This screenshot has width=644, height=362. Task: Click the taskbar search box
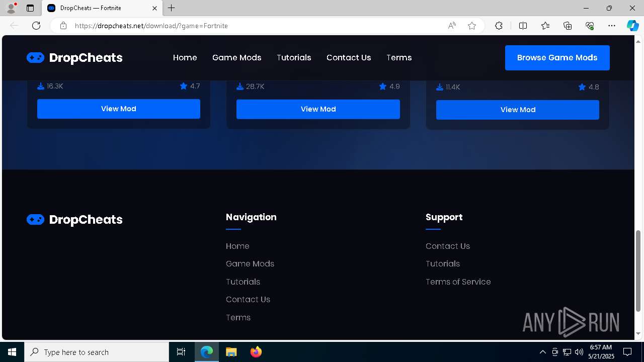(97, 352)
